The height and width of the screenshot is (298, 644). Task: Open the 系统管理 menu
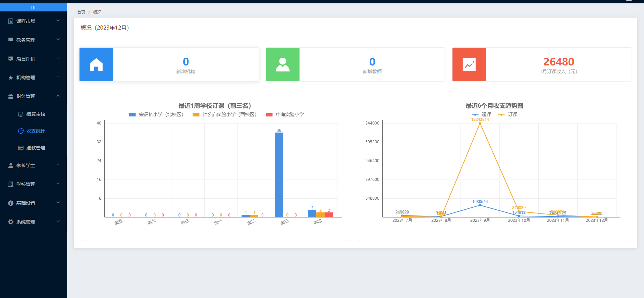pyautogui.click(x=33, y=222)
